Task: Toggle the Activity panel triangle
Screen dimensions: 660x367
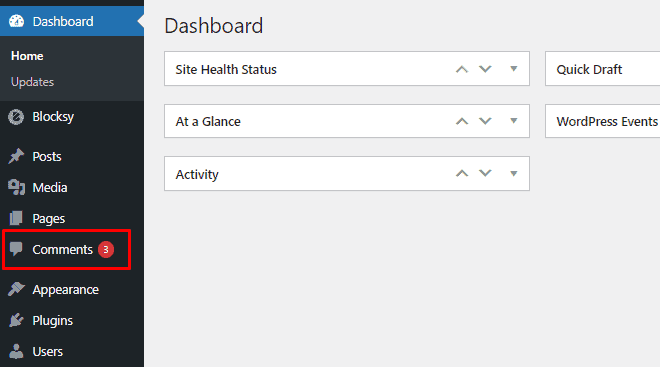Action: pos(514,173)
